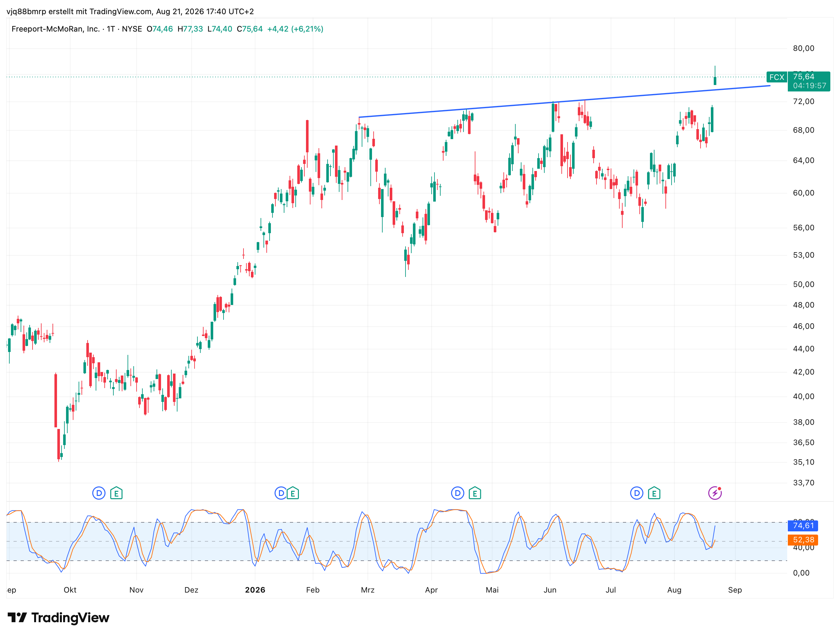Click the 35,10 price axis label
The width and height of the screenshot is (840, 637).
(804, 462)
